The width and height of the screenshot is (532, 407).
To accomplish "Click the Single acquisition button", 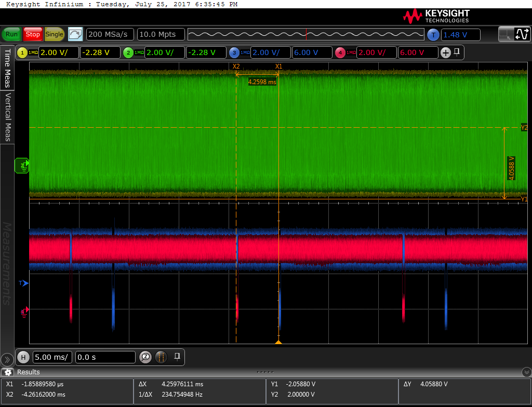I will 55,34.
